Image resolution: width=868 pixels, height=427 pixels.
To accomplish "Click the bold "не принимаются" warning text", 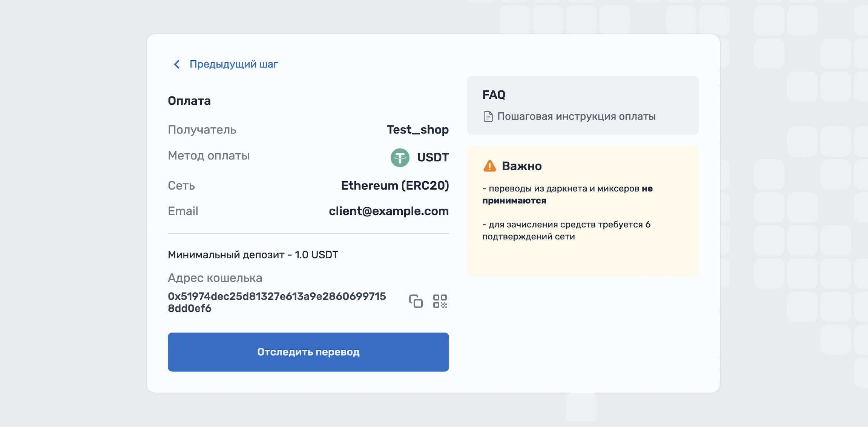I will (514, 200).
